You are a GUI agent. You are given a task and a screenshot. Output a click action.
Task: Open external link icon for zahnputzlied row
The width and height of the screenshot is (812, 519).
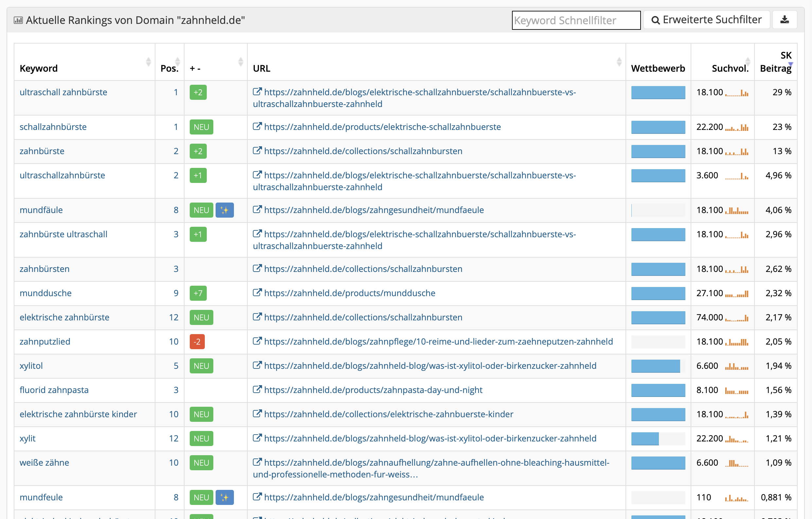[x=257, y=341]
